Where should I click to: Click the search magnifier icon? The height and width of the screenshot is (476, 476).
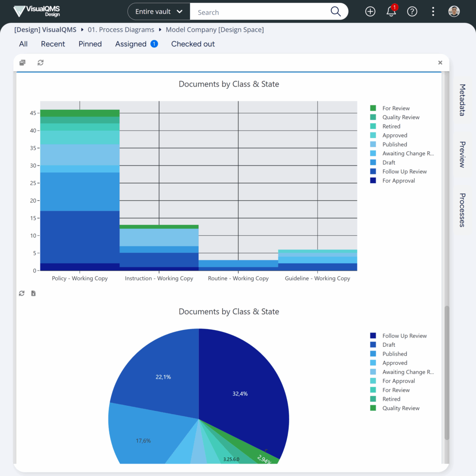(x=336, y=12)
